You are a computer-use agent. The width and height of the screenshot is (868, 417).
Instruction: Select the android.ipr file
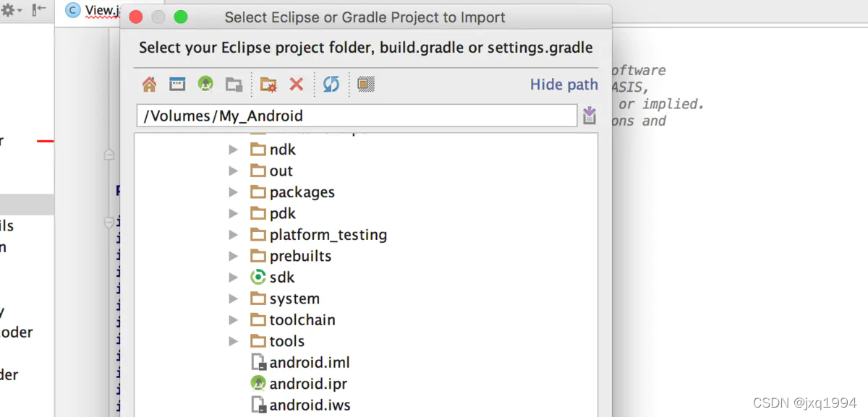tap(308, 384)
